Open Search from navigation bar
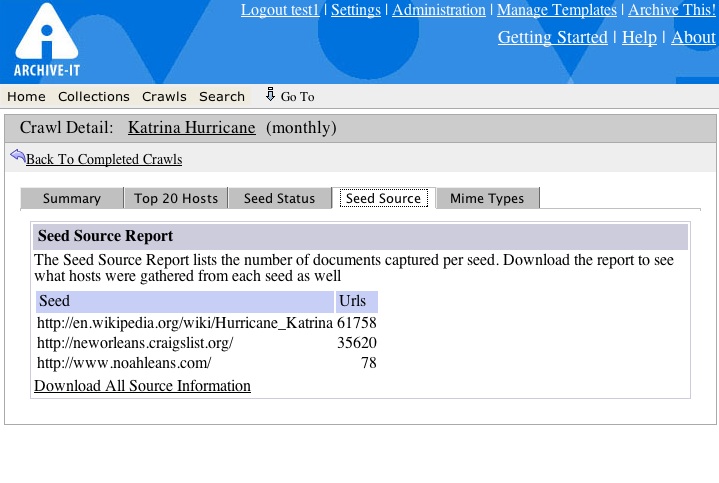Screen dimensions: 719x483 click(222, 97)
